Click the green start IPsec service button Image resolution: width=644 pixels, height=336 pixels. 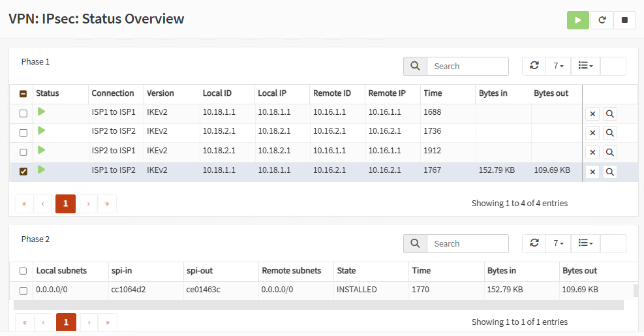point(577,20)
